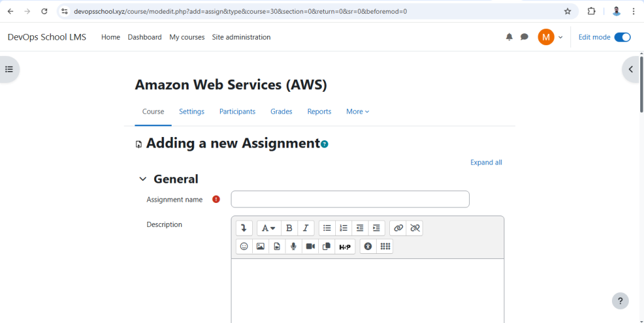Click the Expand all link

[x=486, y=162]
